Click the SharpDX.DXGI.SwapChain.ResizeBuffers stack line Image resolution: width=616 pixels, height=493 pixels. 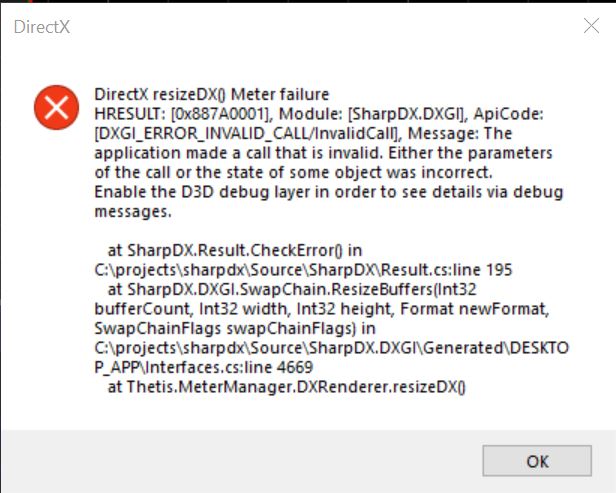(x=292, y=290)
